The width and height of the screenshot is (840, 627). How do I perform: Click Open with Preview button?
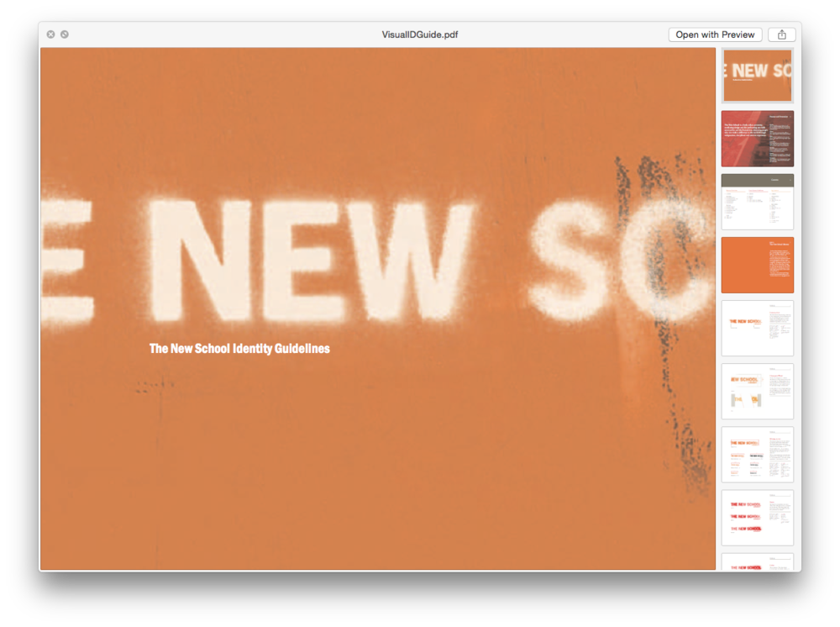[715, 34]
